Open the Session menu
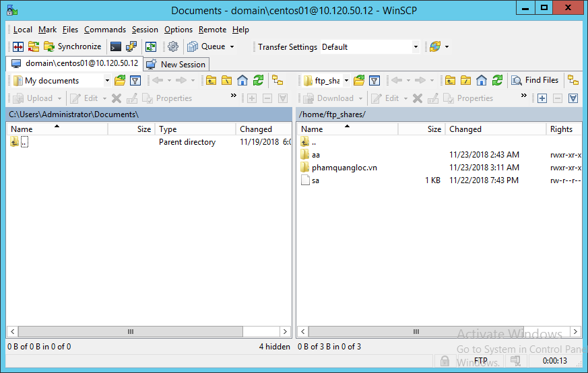 click(x=145, y=30)
